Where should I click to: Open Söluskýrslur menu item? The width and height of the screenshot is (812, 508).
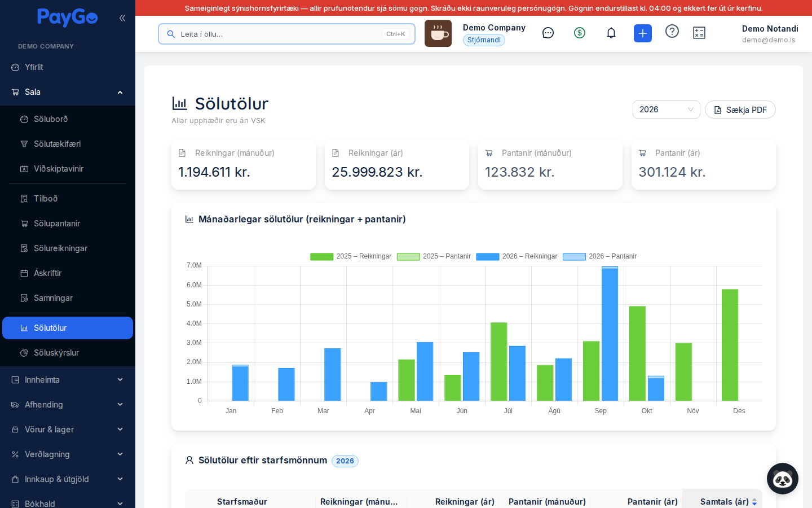tap(68, 353)
